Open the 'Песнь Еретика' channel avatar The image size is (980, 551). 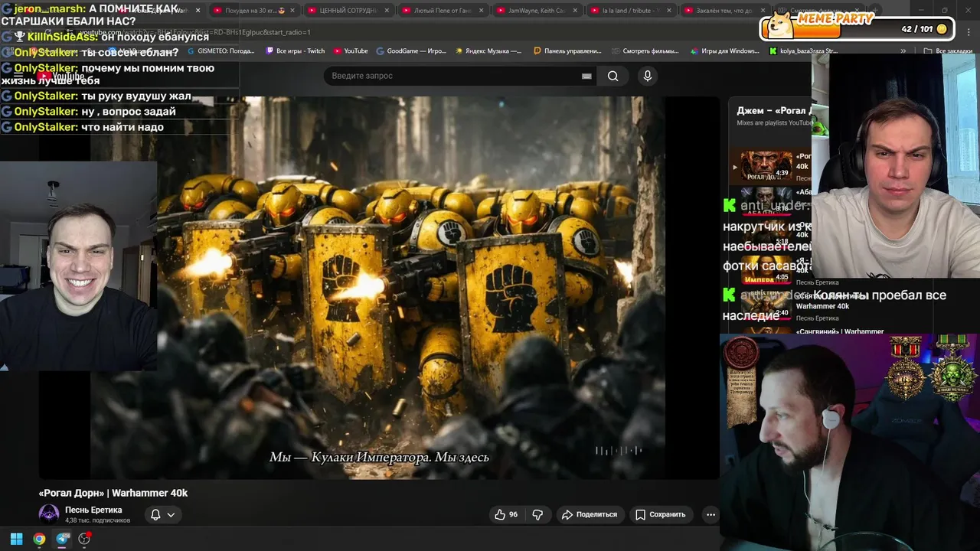[x=49, y=514]
